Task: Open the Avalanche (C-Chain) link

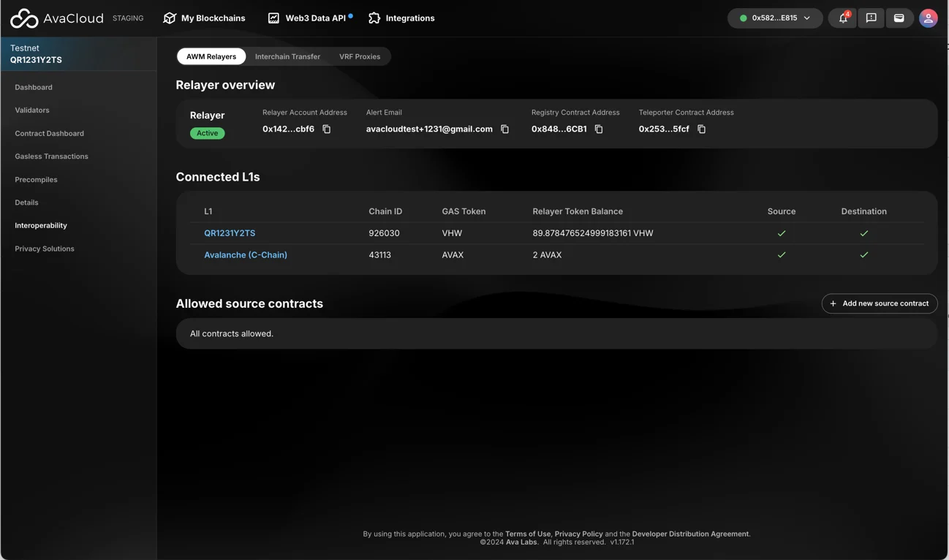Action: (x=245, y=255)
